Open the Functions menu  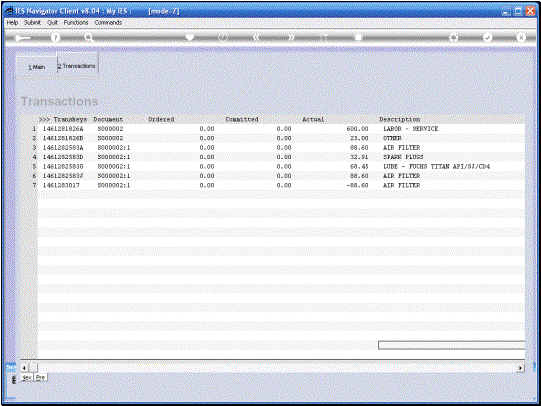(76, 22)
